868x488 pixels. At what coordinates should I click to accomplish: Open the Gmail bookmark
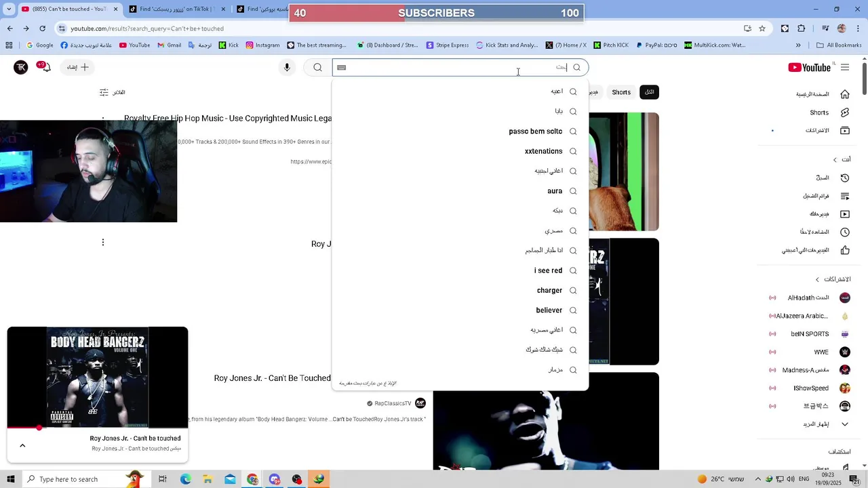169,45
